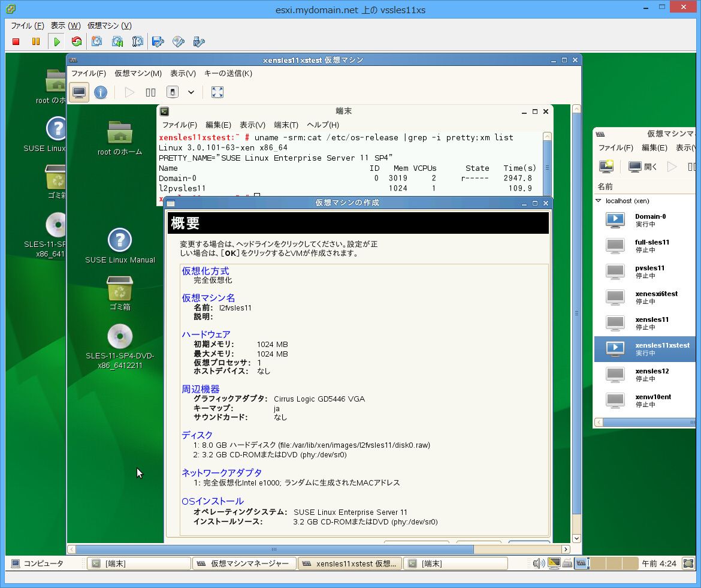The height and width of the screenshot is (588, 701).
Task: Open the snapshot manager icon
Action: [x=137, y=41]
